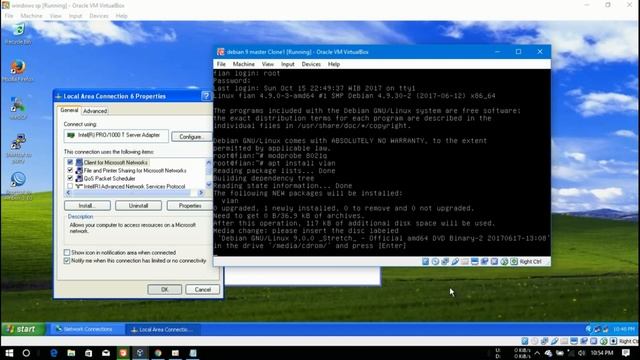
Task: Open Microsoft Edge from the Windows 10 taskbar
Action: [53, 353]
